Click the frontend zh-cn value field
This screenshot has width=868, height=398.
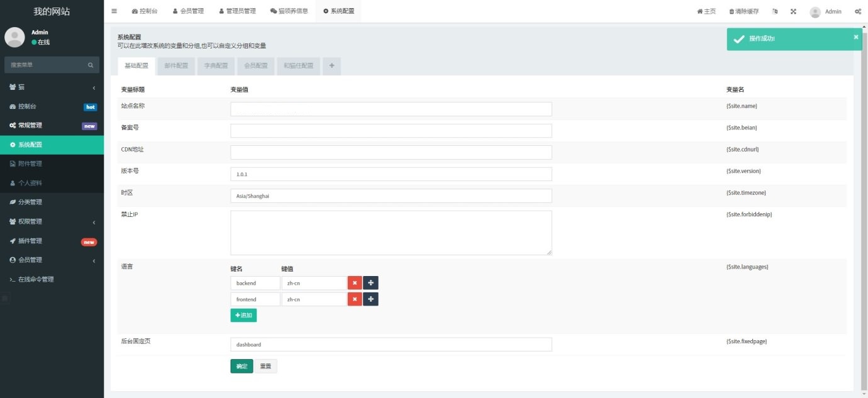click(314, 299)
